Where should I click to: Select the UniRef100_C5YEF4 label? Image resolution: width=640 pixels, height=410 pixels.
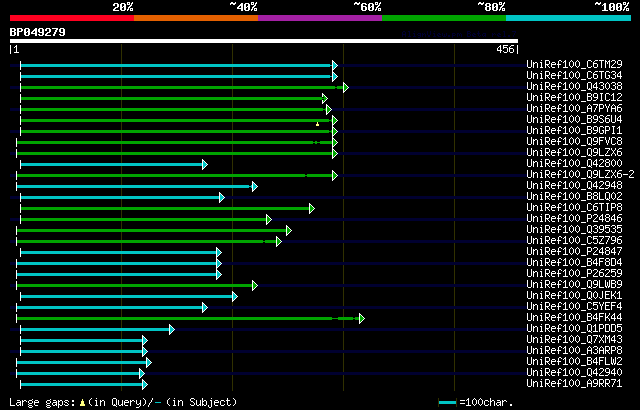coord(574,306)
